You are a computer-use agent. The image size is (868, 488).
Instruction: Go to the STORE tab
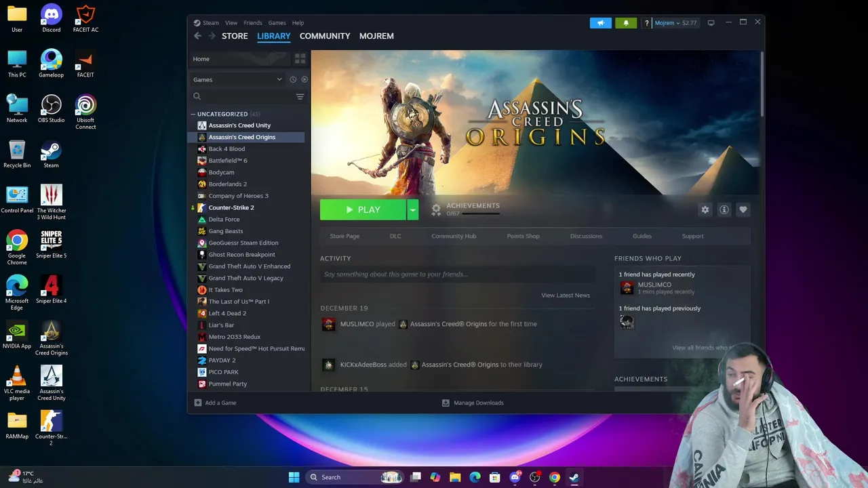235,36
